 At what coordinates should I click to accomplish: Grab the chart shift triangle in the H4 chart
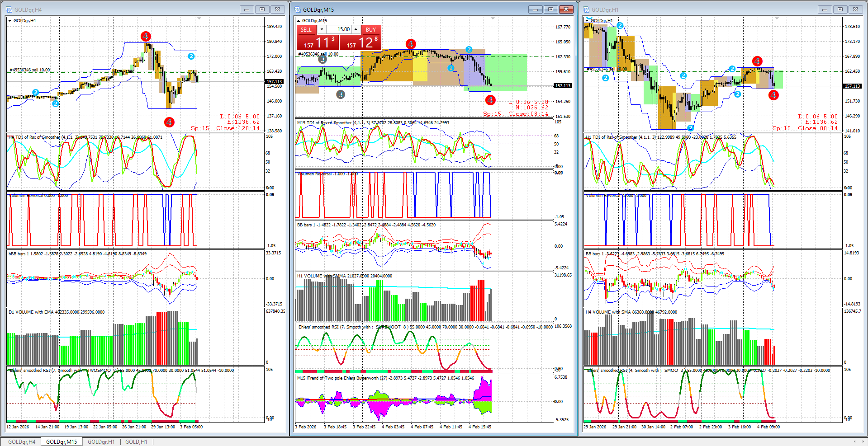tap(199, 19)
